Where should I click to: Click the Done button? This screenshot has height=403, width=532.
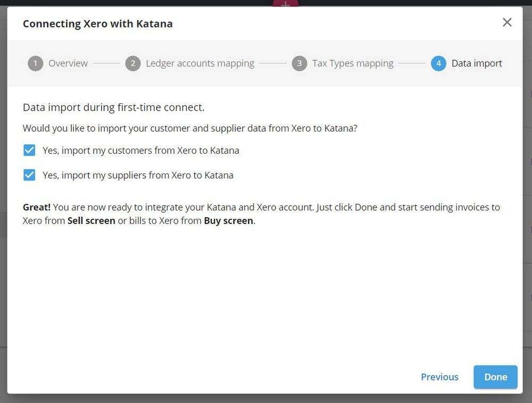[495, 377]
